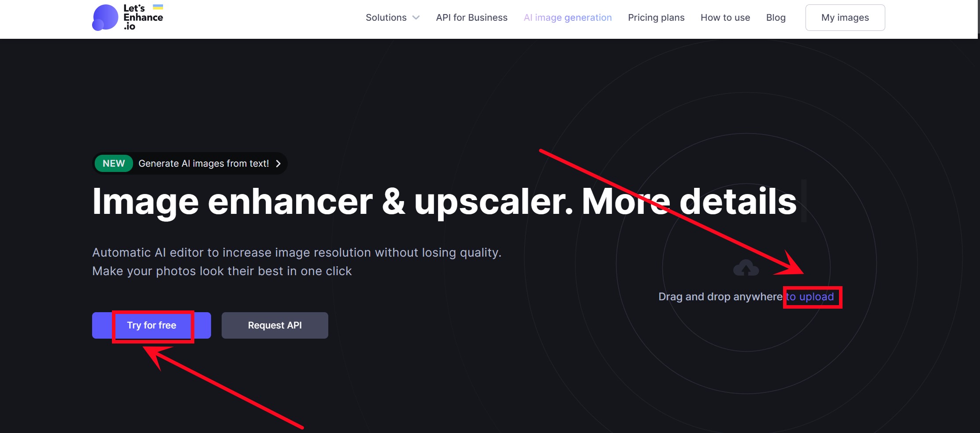980x433 pixels.
Task: Go to AI image generation
Action: point(568,18)
